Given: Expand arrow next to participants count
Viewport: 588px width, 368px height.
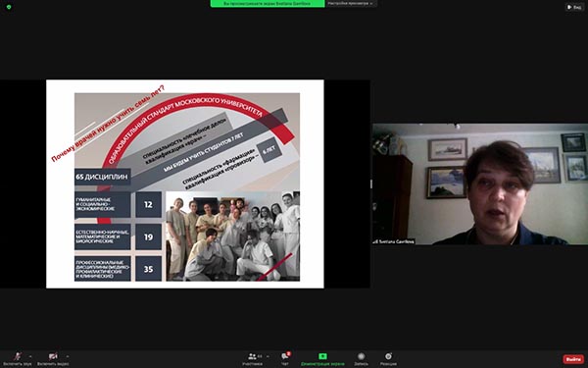Looking at the screenshot, I should 268,356.
